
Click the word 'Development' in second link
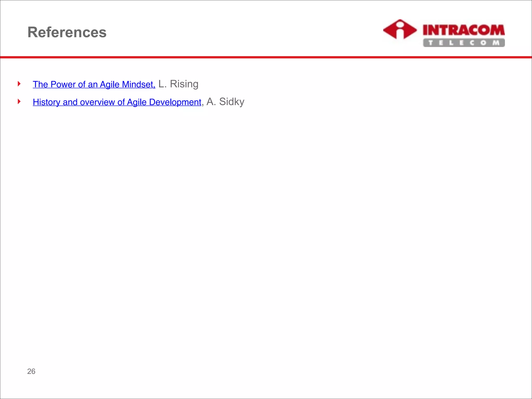point(175,102)
